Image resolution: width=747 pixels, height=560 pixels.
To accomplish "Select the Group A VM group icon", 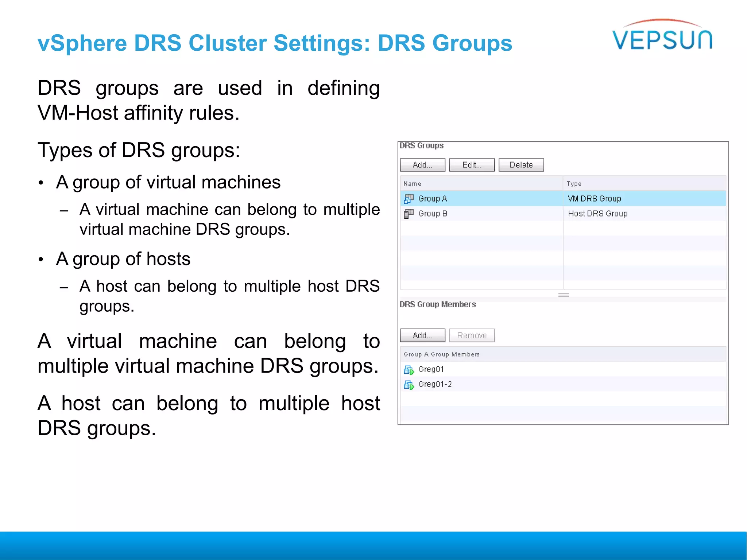I will pyautogui.click(x=409, y=199).
